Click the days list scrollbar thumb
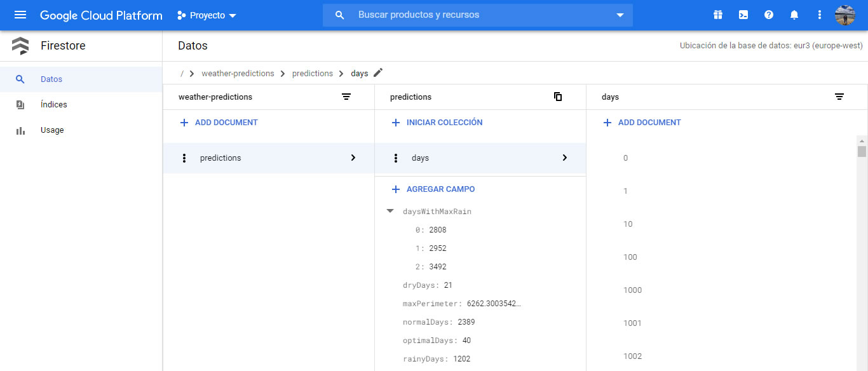 coord(862,151)
